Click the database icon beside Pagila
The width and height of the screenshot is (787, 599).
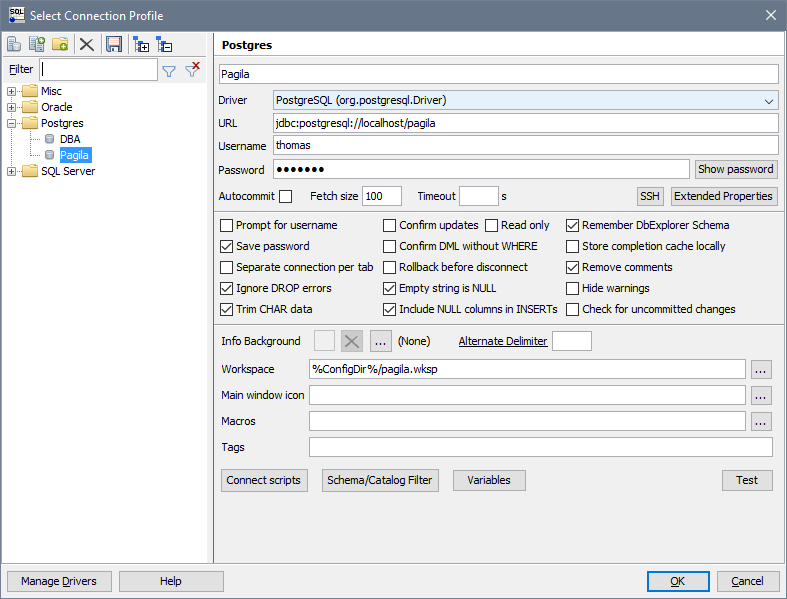coord(49,155)
